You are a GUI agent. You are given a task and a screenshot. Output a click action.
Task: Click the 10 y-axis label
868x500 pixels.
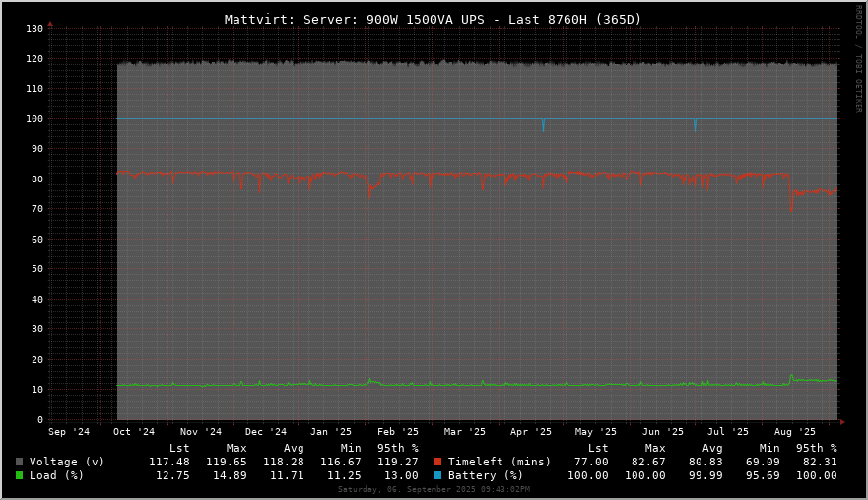tap(37, 390)
